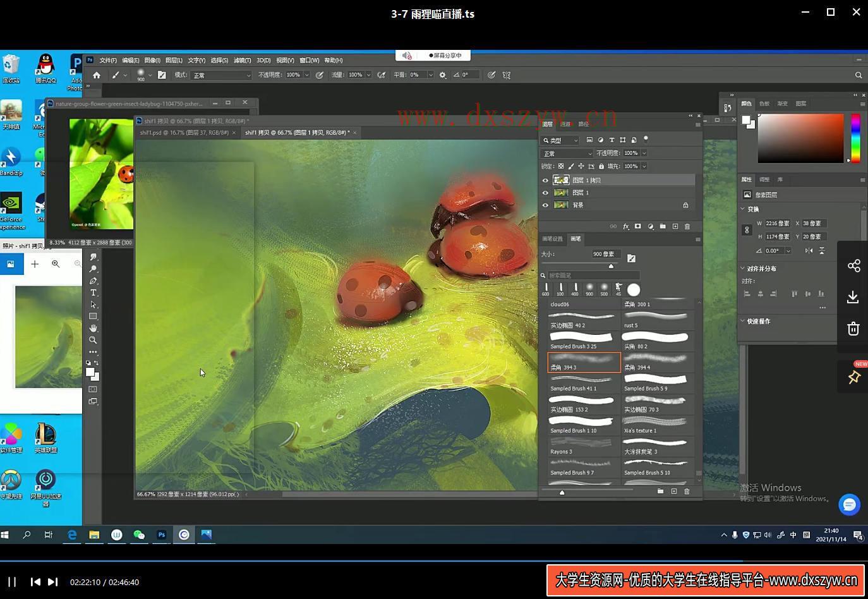Toggle layer filter on/off switch

(x=646, y=139)
